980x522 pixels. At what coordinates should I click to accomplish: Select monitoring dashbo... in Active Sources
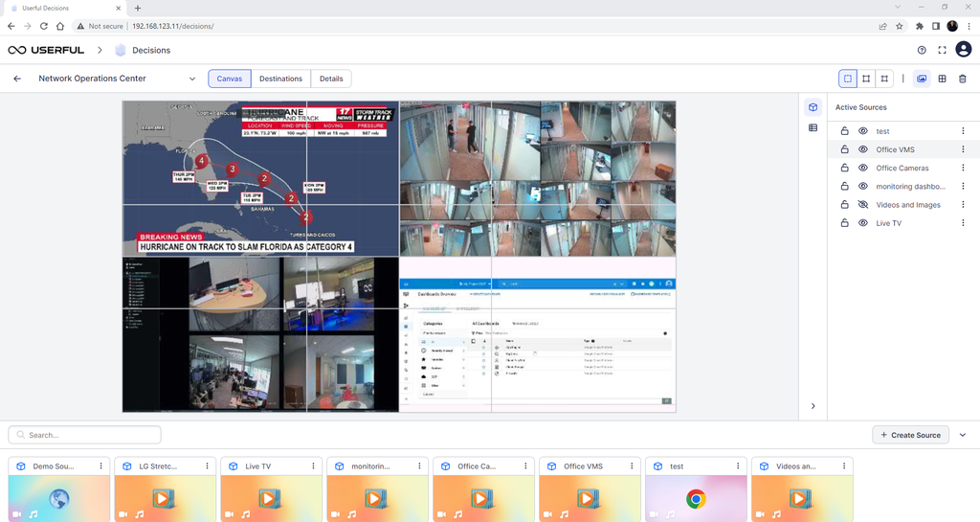tap(910, 187)
